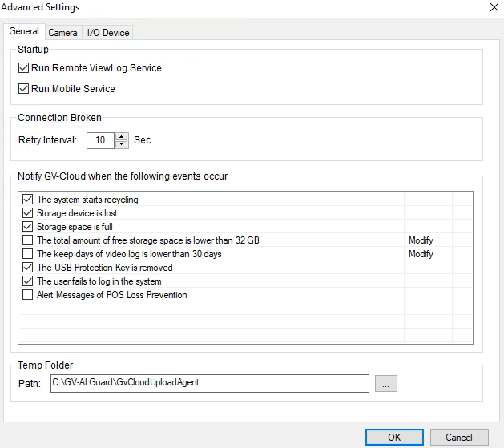Toggle Storage space is full checkbox

pos(29,227)
